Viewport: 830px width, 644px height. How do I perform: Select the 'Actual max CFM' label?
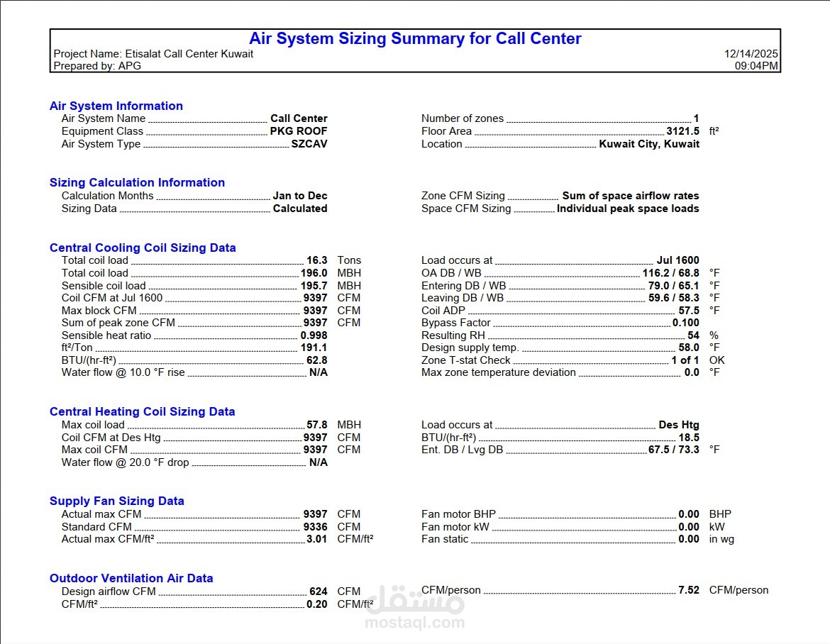click(101, 514)
